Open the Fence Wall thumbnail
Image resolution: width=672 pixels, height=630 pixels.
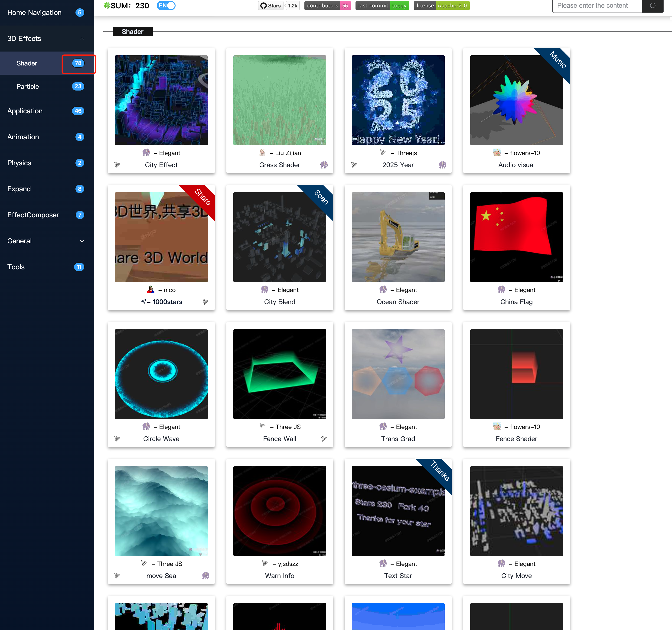point(280,374)
